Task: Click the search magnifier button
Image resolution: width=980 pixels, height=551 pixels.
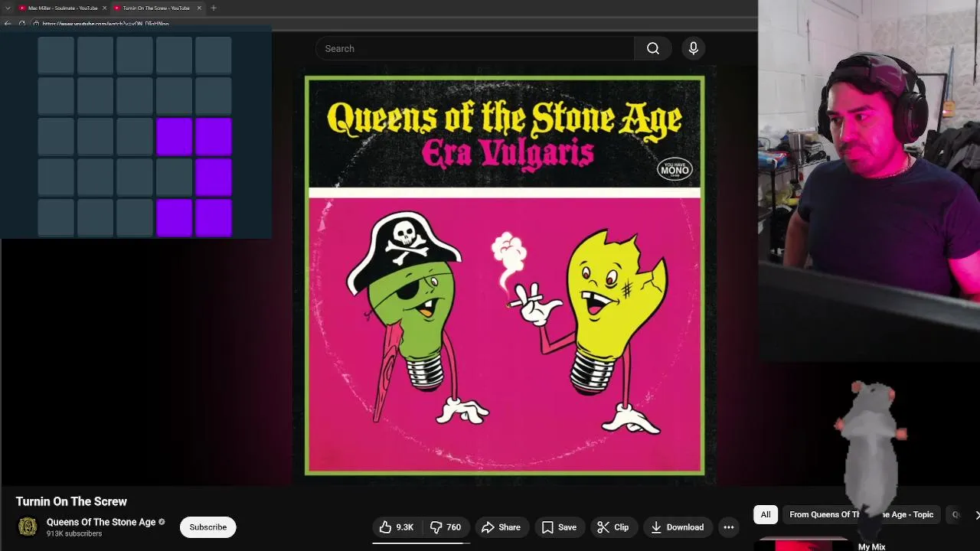Action: (653, 48)
